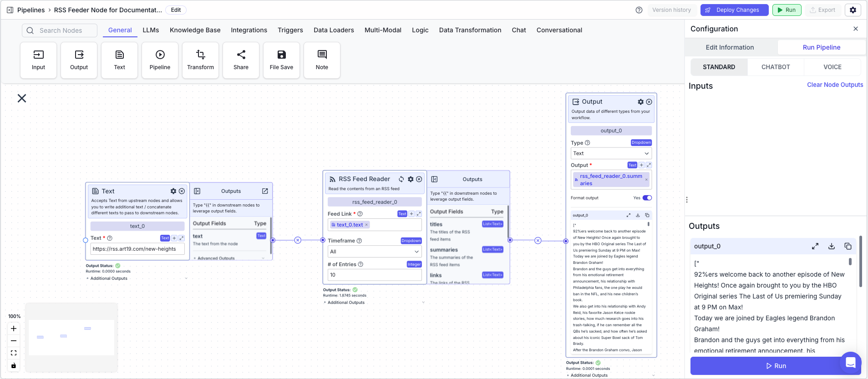Expand Additional Outputs under Text node
Image resolution: width=868 pixels, height=379 pixels.
pos(137,278)
